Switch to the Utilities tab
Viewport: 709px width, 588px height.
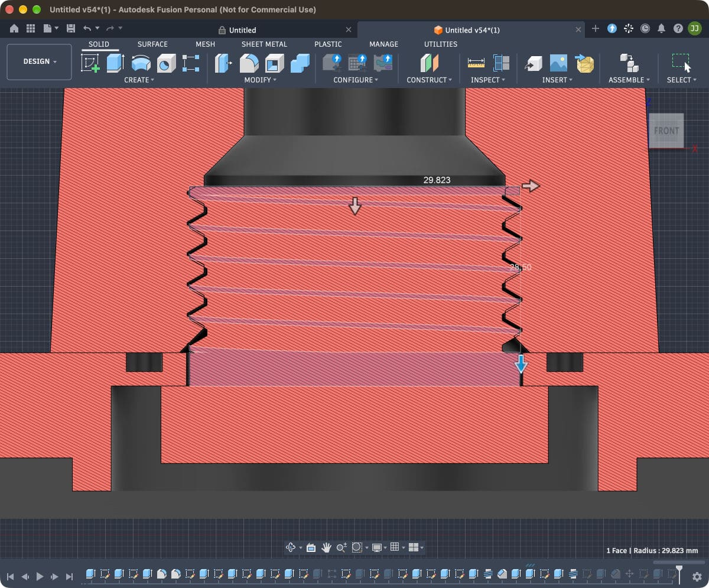click(441, 44)
